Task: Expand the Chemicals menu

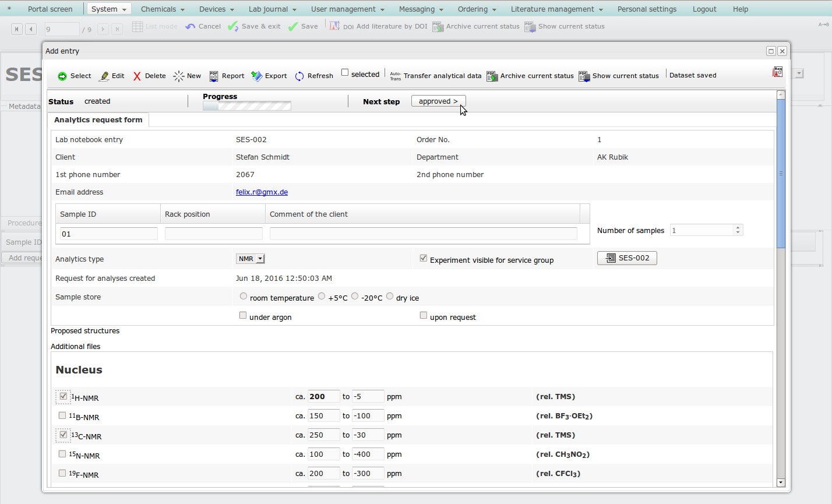Action: click(162, 9)
